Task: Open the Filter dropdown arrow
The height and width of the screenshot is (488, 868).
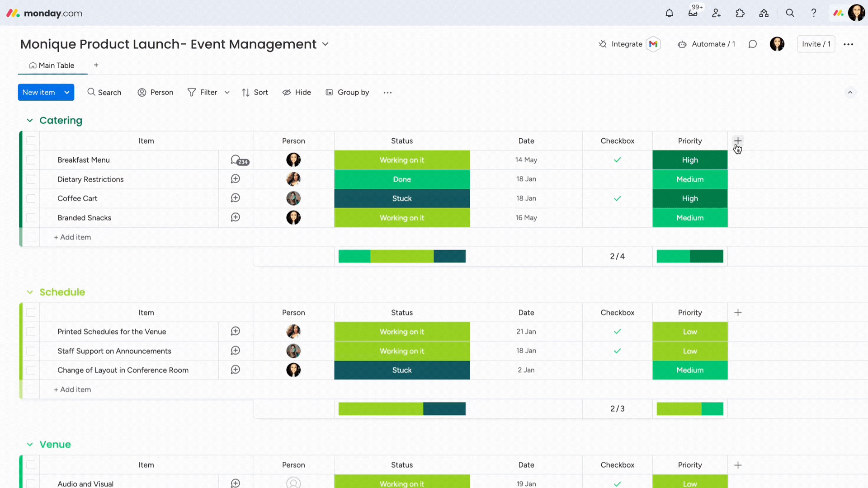Action: pyautogui.click(x=227, y=92)
